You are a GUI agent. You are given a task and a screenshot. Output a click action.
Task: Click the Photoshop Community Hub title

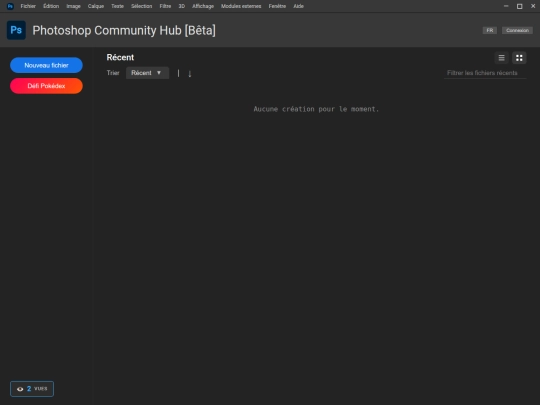(124, 30)
